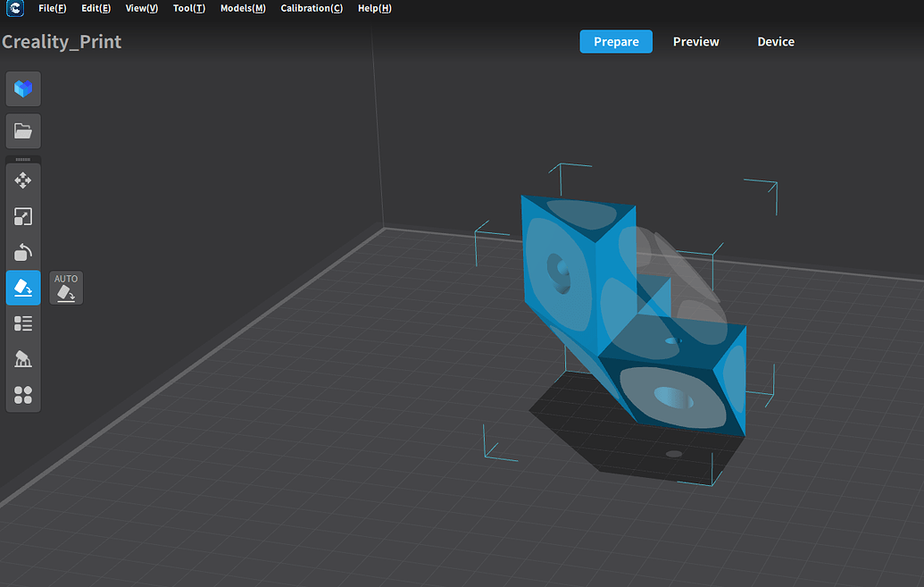Screen dimensions: 924x587
Task: Open the Edit menu
Action: (x=96, y=8)
